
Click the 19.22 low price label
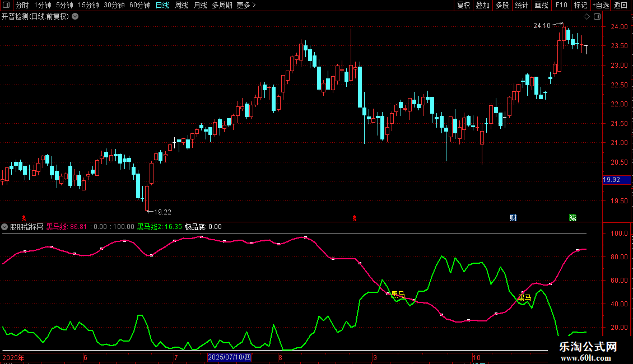pos(162,212)
